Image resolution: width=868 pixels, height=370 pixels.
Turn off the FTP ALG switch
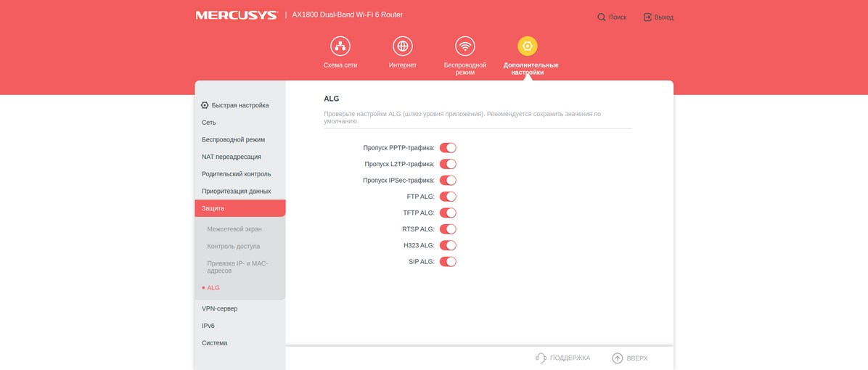[448, 197]
